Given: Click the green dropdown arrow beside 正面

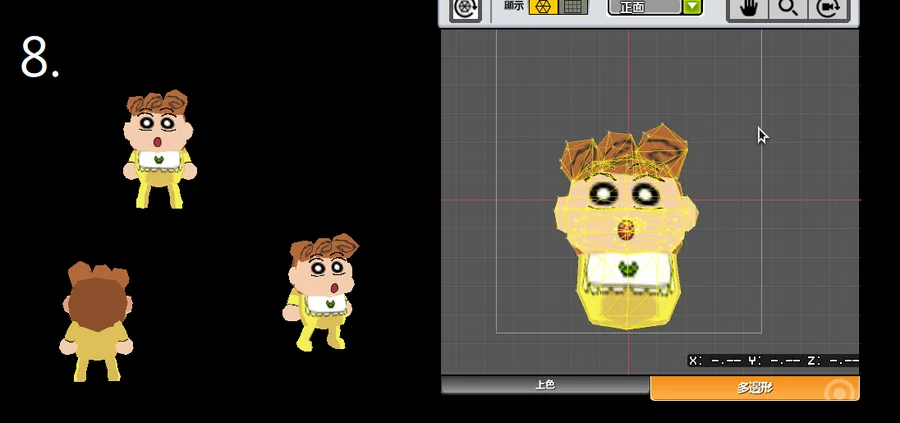Looking at the screenshot, I should tap(692, 7).
